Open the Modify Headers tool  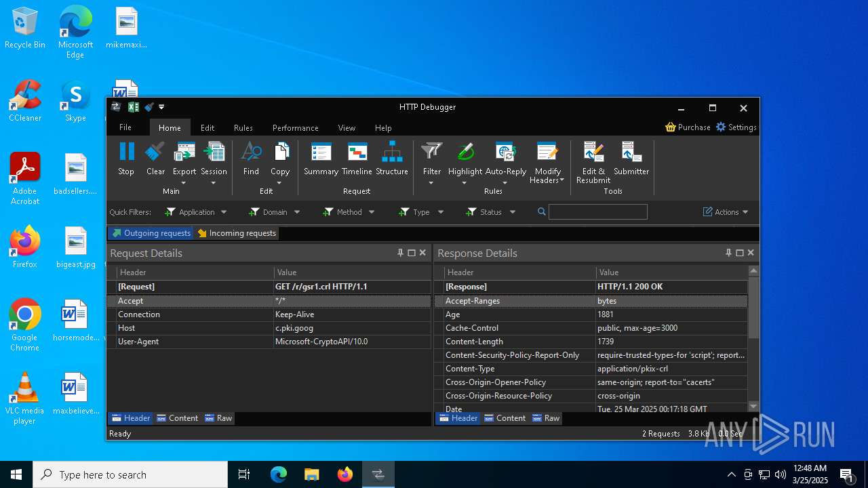tap(547, 163)
